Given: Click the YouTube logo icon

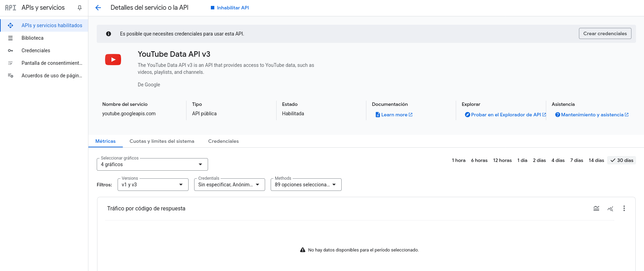Looking at the screenshot, I should (113, 60).
